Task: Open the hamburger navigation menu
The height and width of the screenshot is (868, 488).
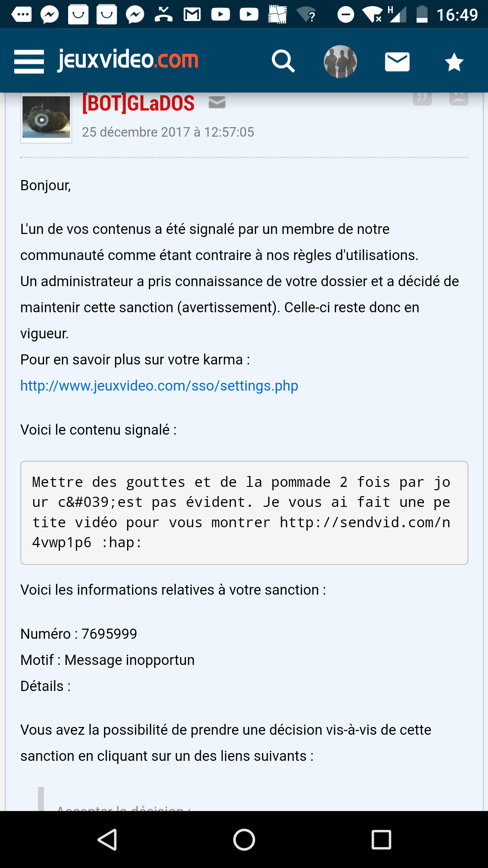Action: pos(29,61)
